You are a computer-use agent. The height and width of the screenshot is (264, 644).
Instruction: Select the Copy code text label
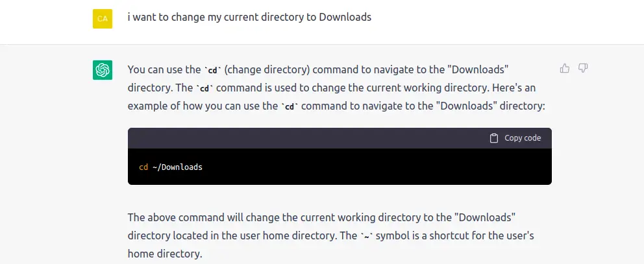523,138
